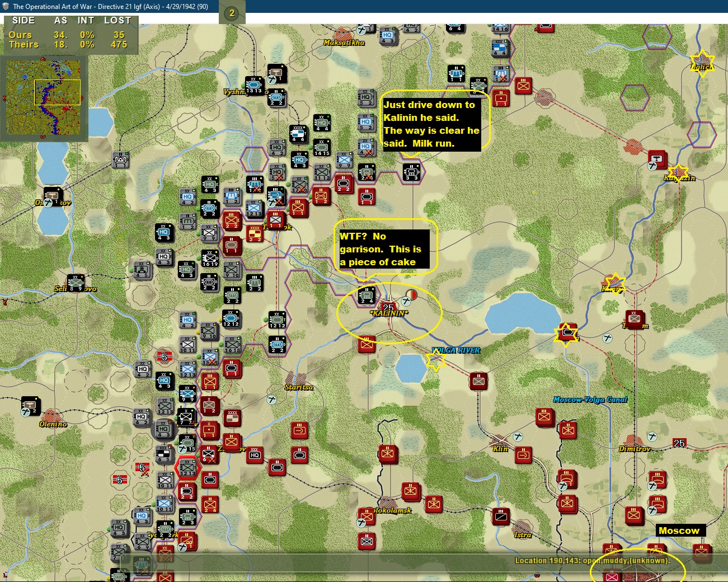Click the 25 victory marker on Kalinin
The image size is (728, 582).
click(x=388, y=308)
